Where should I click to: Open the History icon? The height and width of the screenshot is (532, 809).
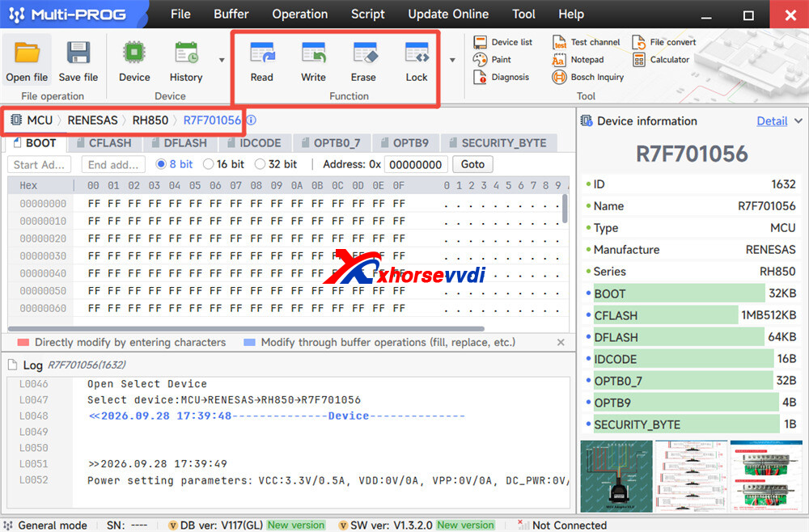[x=186, y=53]
